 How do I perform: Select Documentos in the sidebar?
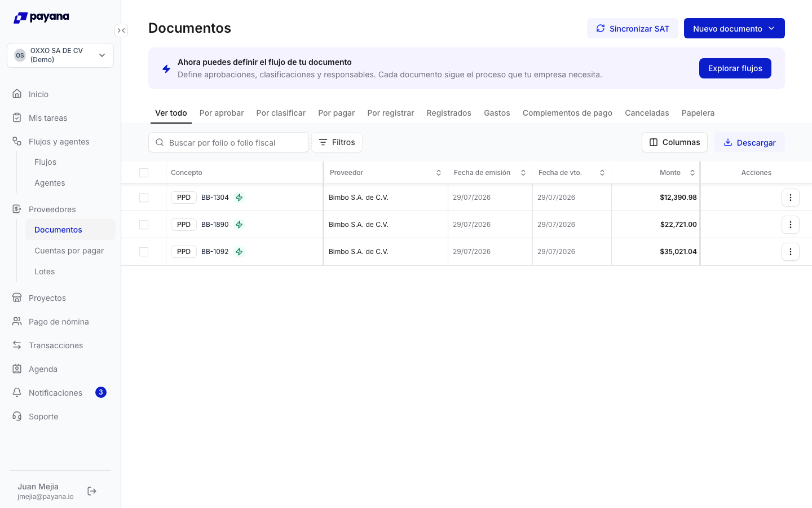click(70, 230)
